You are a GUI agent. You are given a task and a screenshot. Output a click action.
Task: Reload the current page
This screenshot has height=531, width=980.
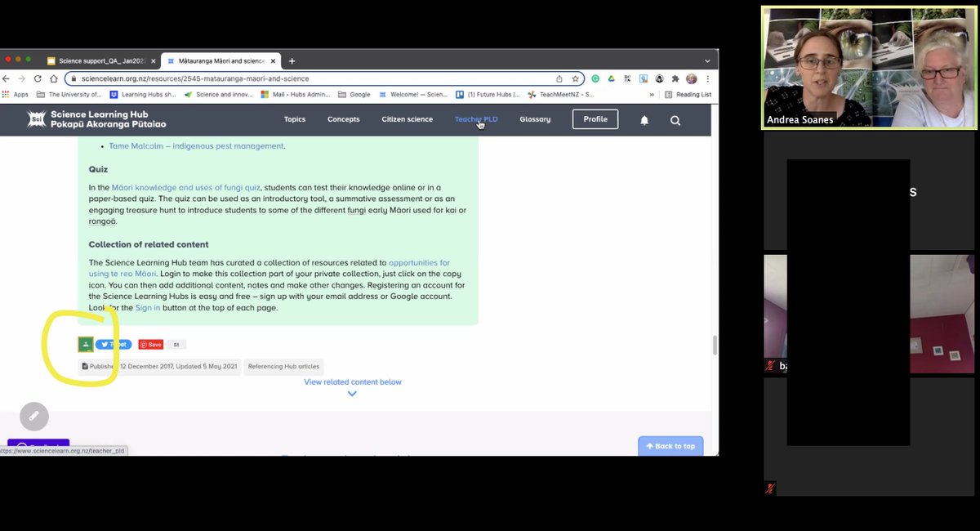(38, 78)
